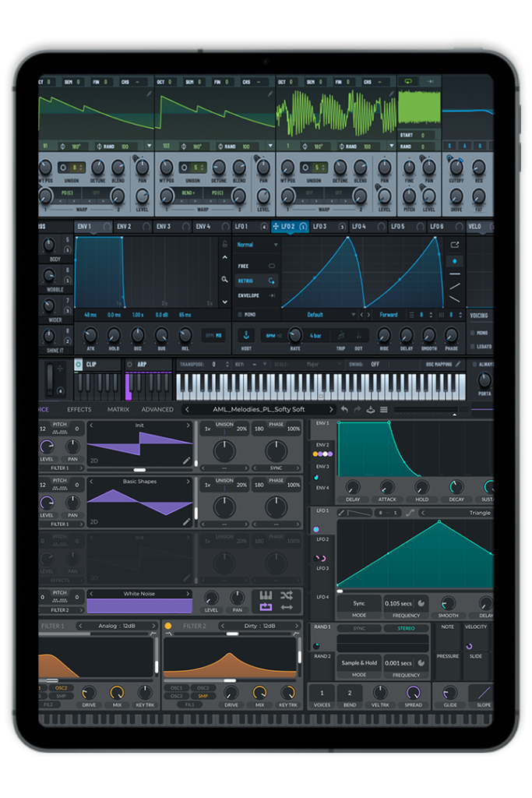Screen dimensions: 532x798
Task: Open EFFECTS tab
Action: tap(79, 409)
